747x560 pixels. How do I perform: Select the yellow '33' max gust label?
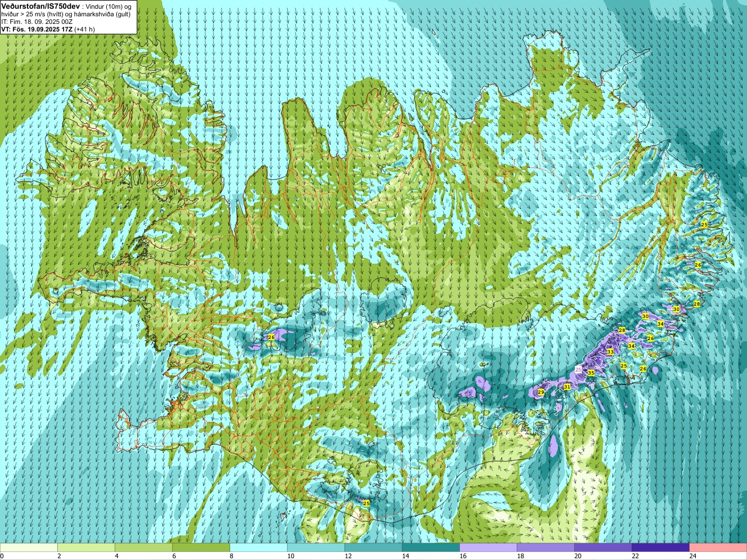click(x=610, y=352)
